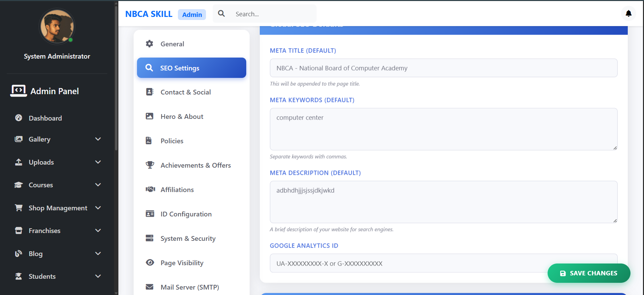Click the search magnifier icon in header
The height and width of the screenshot is (295, 644).
coord(221,14)
